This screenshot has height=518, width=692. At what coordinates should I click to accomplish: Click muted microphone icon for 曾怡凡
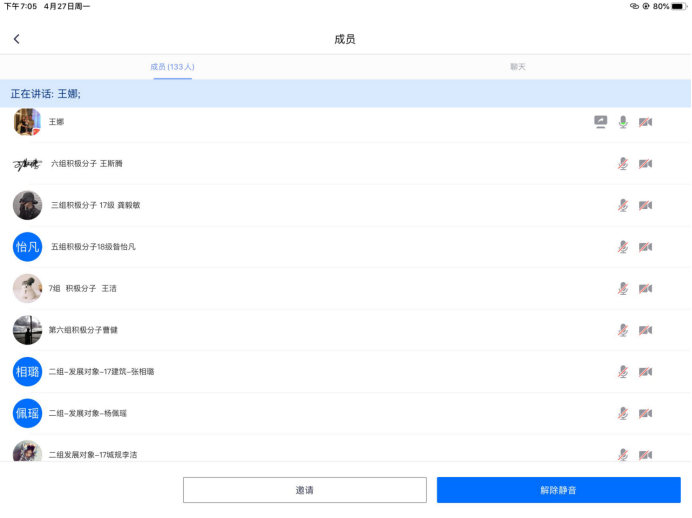coord(623,247)
